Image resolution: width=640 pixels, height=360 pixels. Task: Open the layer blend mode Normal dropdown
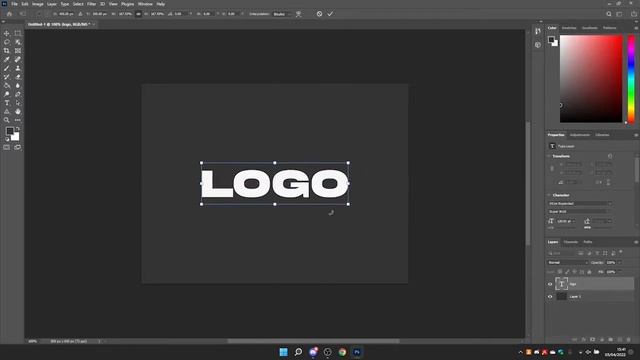point(567,262)
